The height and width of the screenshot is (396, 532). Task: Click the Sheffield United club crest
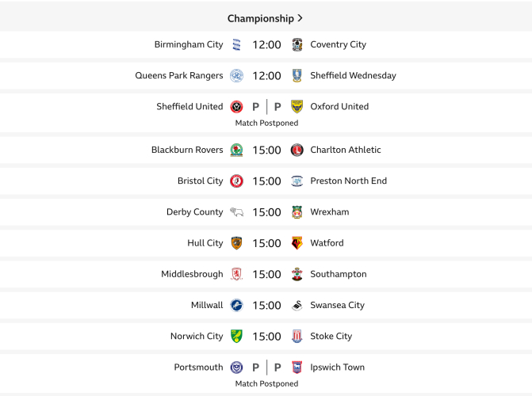tap(236, 107)
